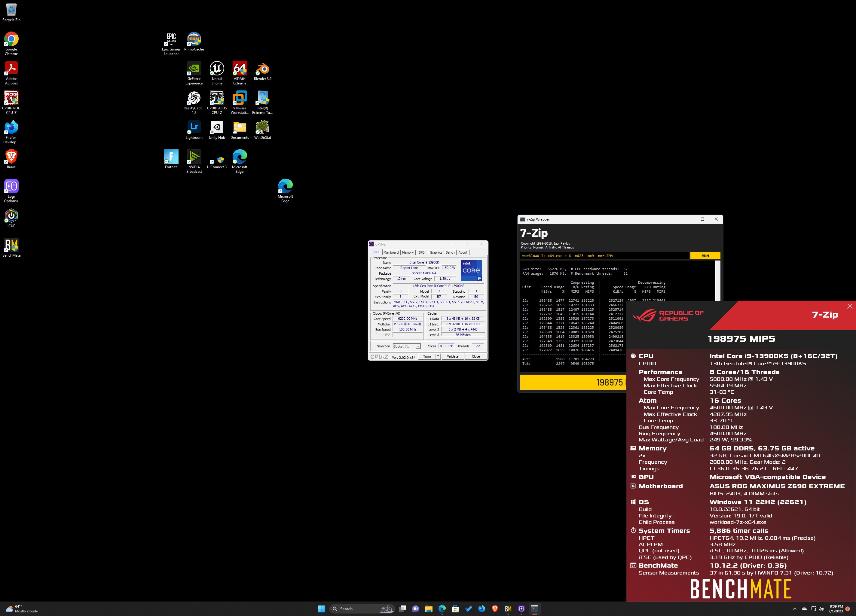Viewport: 856px width, 616px height.
Task: Open PrimoCache desktop shortcut
Action: point(194,41)
